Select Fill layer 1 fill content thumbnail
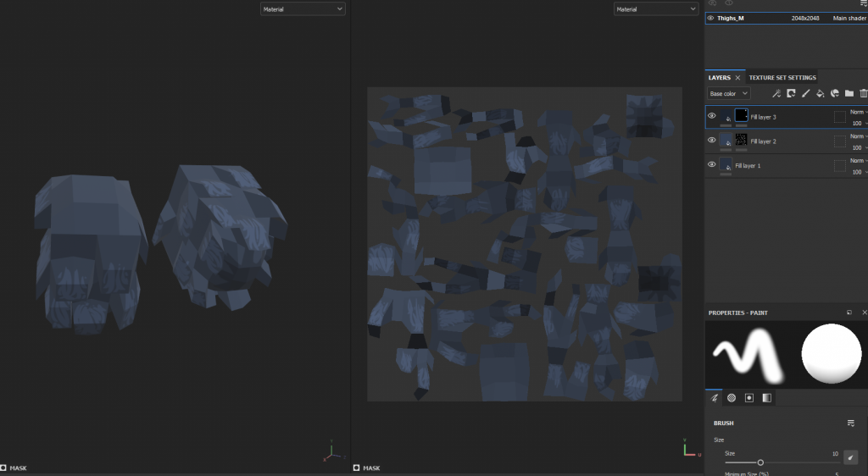 pyautogui.click(x=726, y=164)
